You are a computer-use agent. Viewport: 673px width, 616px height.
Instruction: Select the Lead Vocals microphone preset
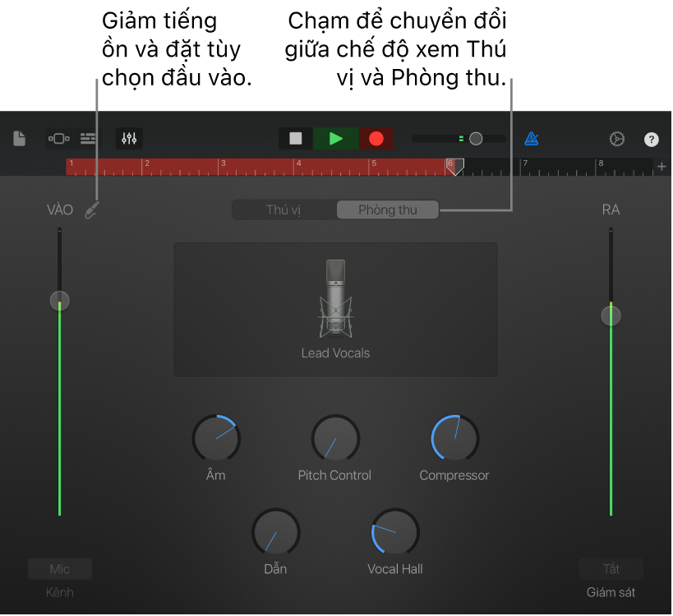click(335, 310)
